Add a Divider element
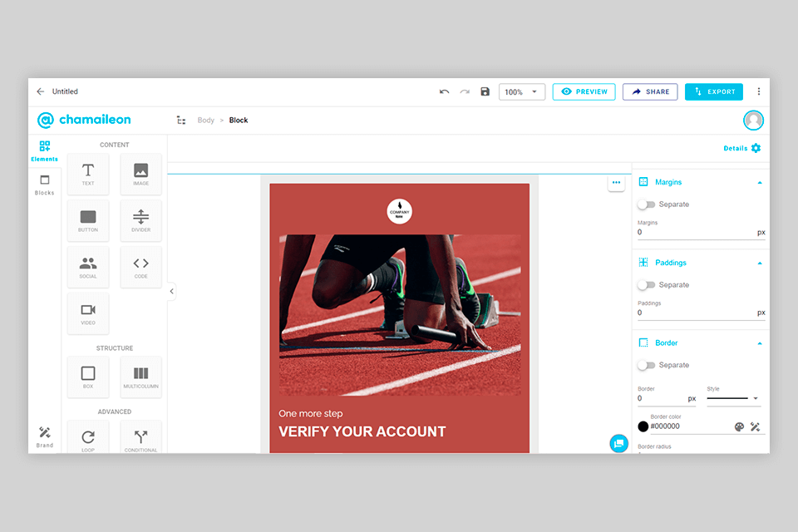Image resolution: width=798 pixels, height=532 pixels. click(141, 220)
